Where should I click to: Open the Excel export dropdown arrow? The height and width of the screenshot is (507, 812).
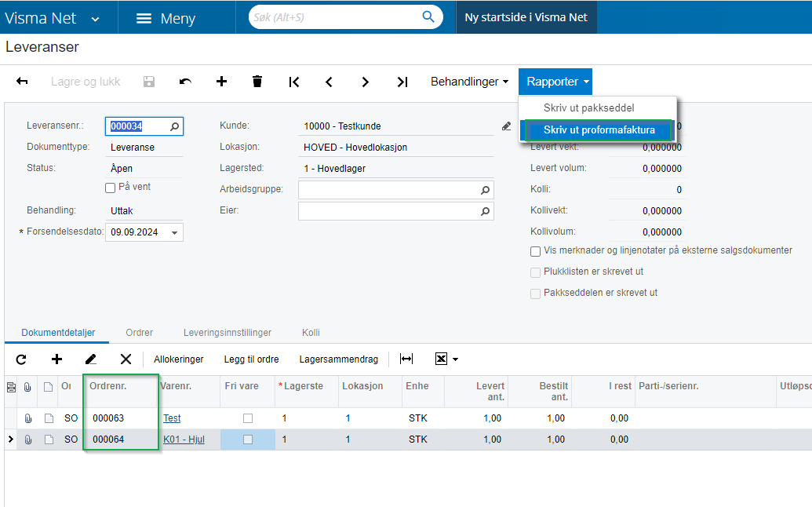[455, 359]
